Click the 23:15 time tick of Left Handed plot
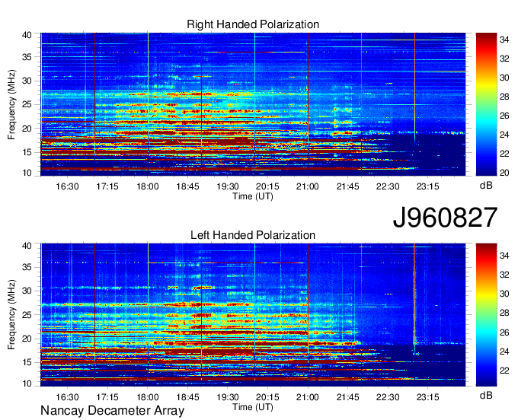Screen dimensions: 518x420 428,397
